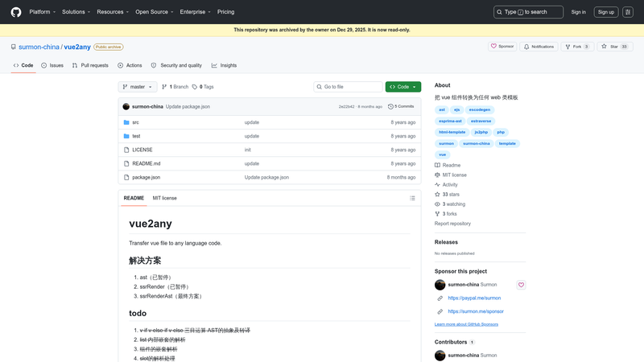Click the Notifications bell button
The width and height of the screenshot is (644, 362).
(539, 47)
